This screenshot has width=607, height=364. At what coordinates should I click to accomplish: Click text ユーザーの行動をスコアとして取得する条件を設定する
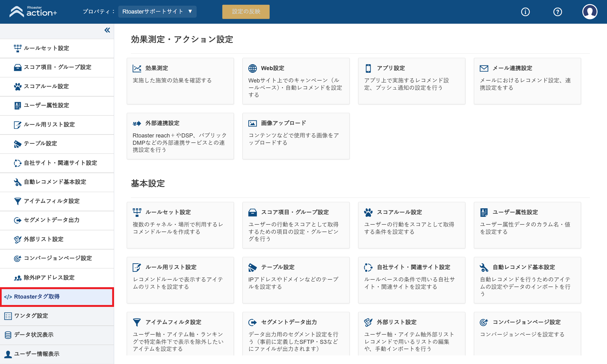click(x=409, y=228)
